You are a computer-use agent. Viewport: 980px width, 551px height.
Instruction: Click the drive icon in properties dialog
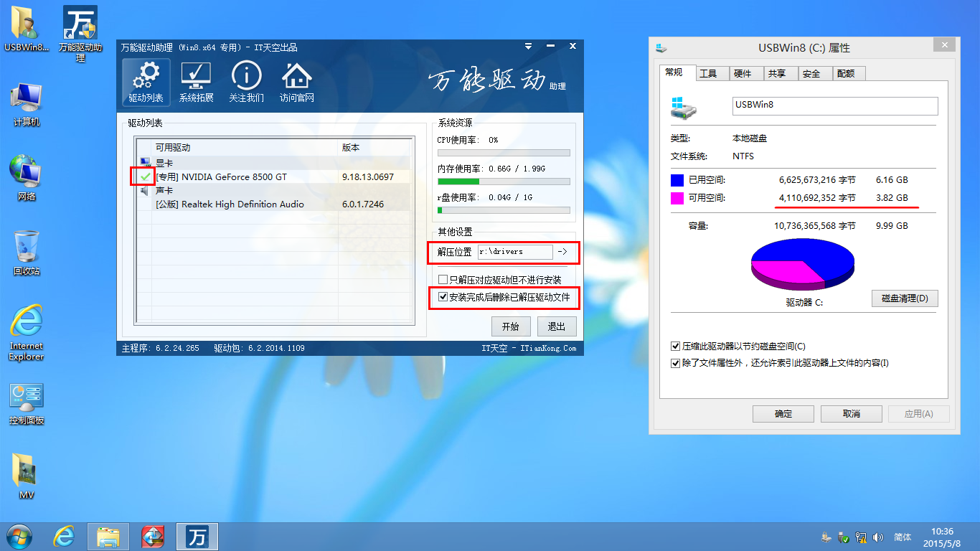point(683,107)
